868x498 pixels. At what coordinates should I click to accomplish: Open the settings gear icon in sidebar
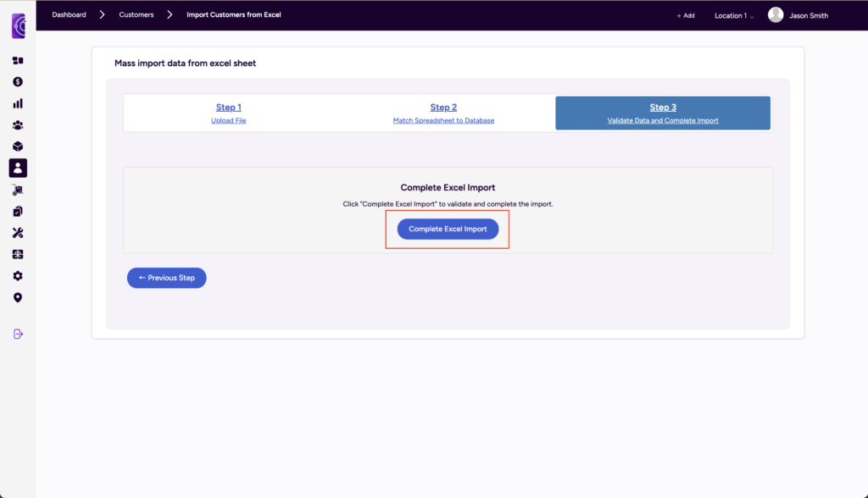point(18,275)
